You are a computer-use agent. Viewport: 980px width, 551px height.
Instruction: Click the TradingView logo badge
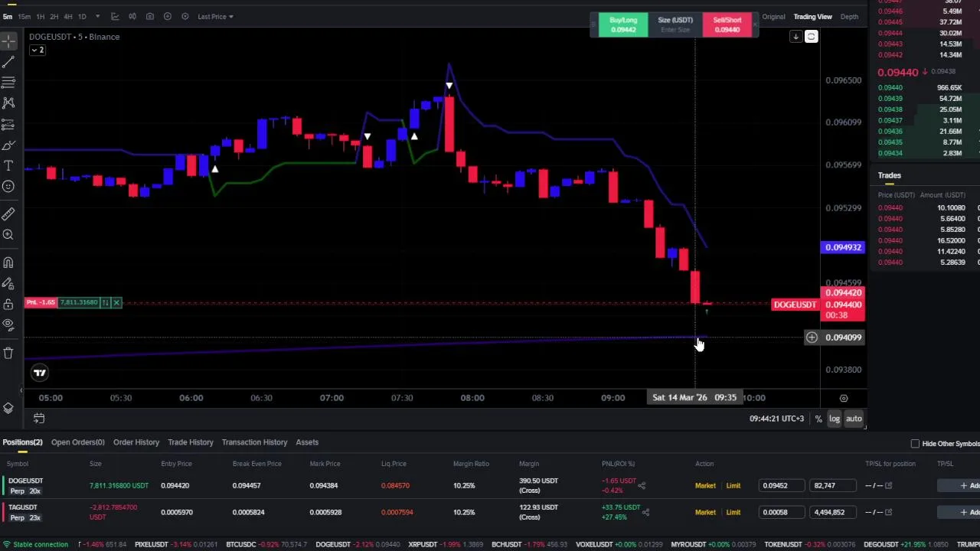pyautogui.click(x=40, y=373)
